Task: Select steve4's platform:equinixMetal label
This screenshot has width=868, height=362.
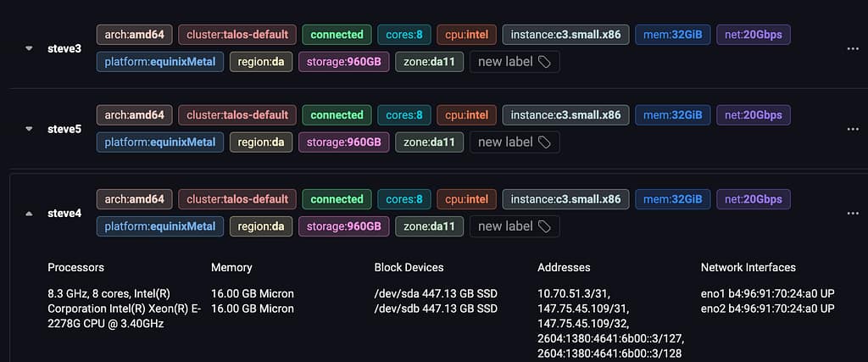Action: click(160, 226)
